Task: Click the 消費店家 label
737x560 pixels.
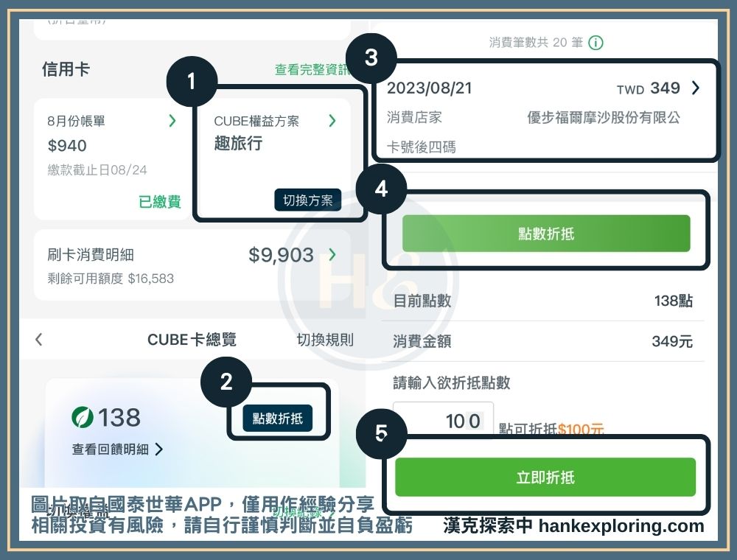Action: [x=414, y=117]
